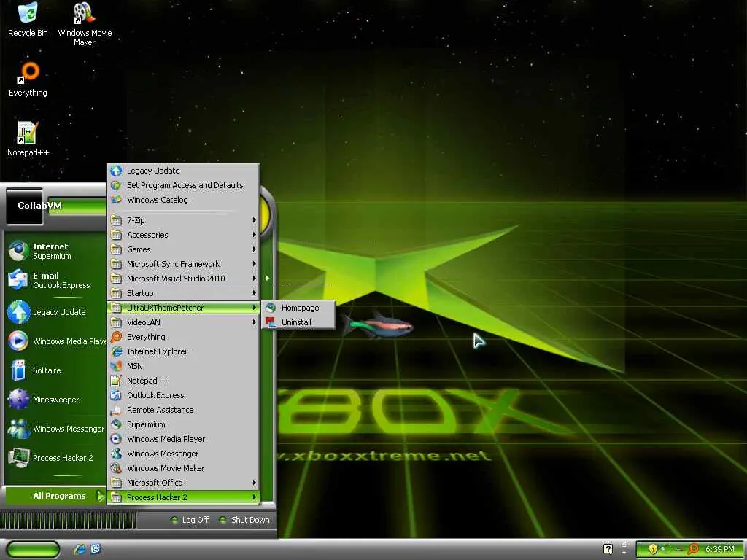Click the Windows Catalog icon
The width and height of the screenshot is (747, 560).
pyautogui.click(x=116, y=200)
